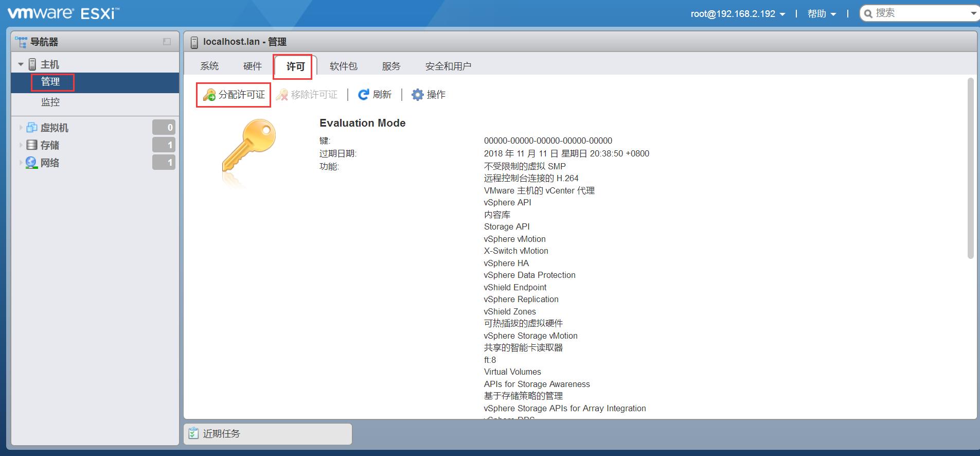
Task: Select 监控 in the navigator
Action: click(95, 102)
